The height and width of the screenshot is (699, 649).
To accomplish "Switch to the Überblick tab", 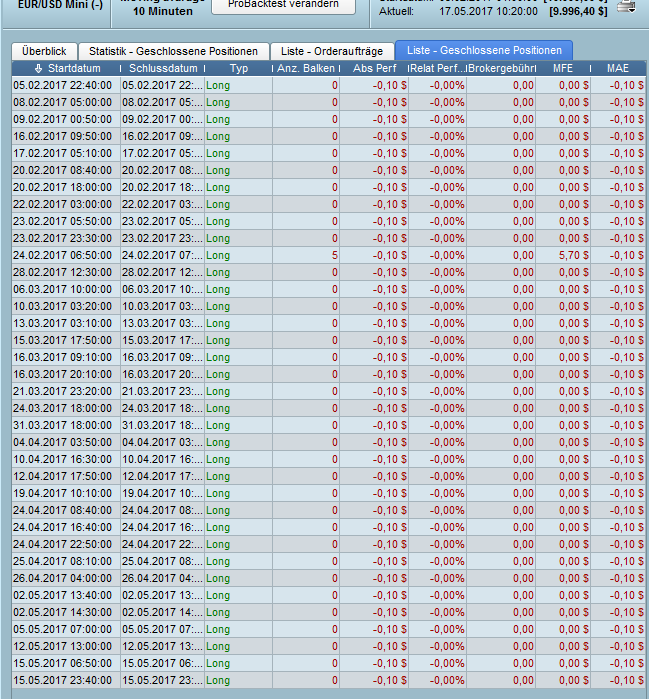I will click(x=44, y=51).
